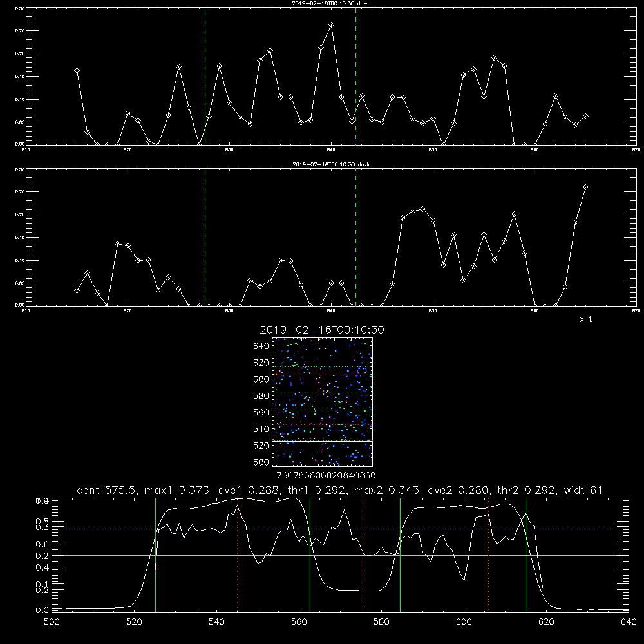Screen dimensions: 644x644
Task: Click the 870 x-axis label of dawn plot
Action: pyautogui.click(x=636, y=150)
